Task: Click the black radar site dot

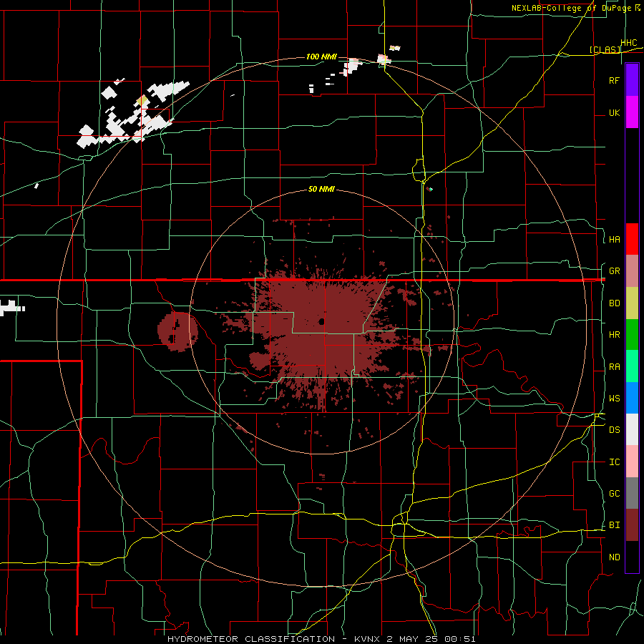Action: pos(321,321)
